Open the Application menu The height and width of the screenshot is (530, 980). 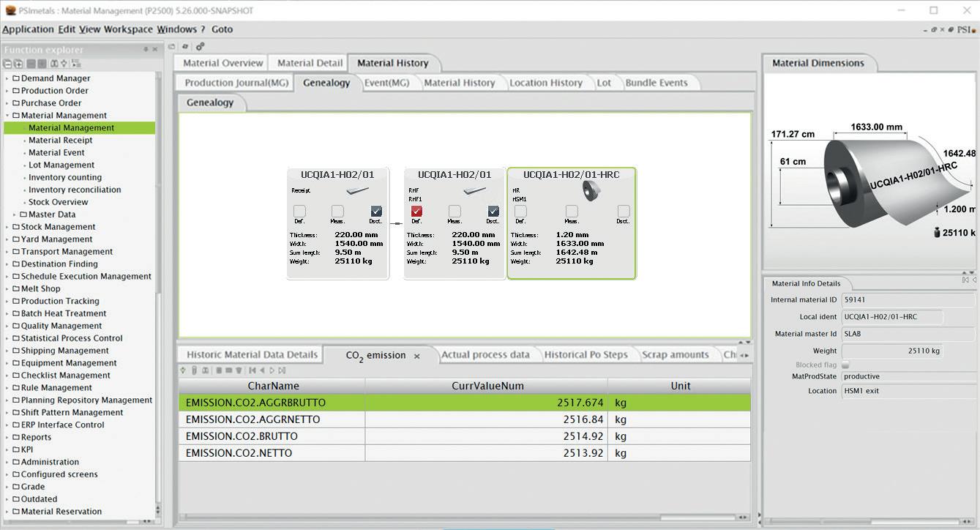(x=28, y=29)
